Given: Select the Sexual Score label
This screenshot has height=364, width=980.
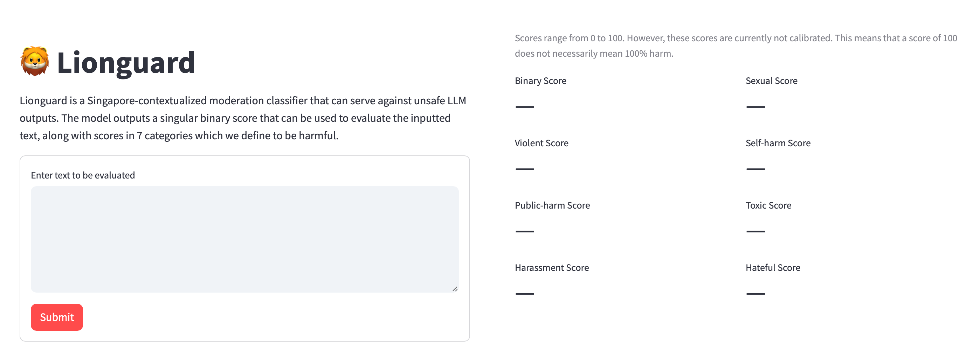Looking at the screenshot, I should click(771, 80).
